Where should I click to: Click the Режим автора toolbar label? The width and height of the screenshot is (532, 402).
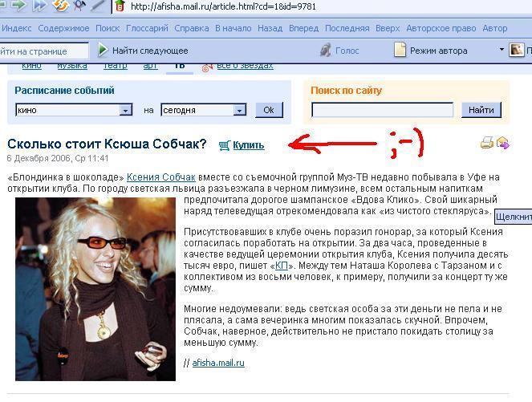pyautogui.click(x=438, y=51)
